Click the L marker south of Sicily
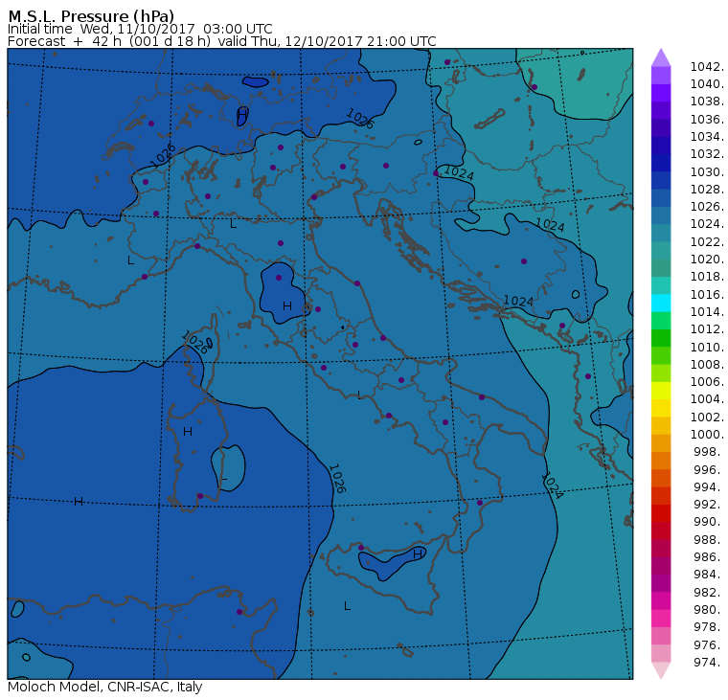 pos(347,606)
